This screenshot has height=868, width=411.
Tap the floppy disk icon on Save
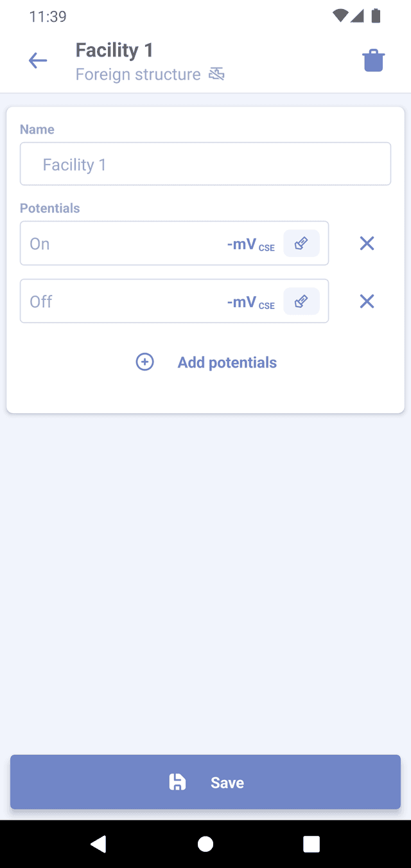177,782
